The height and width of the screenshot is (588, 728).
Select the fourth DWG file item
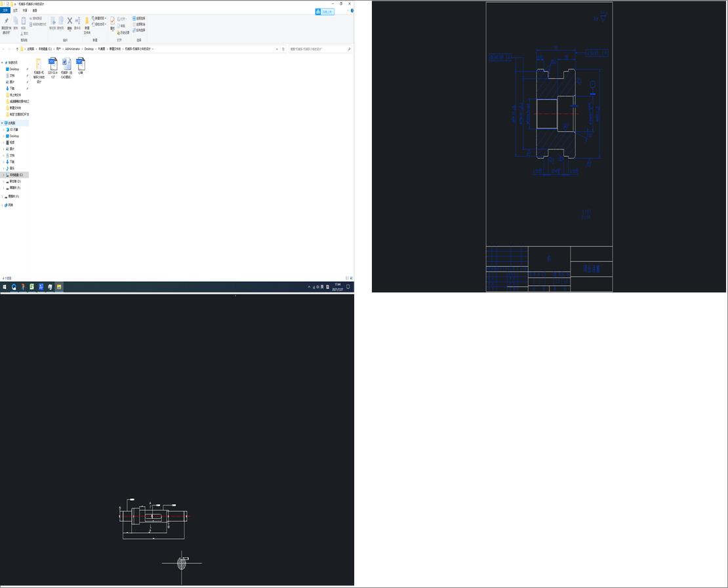80,66
